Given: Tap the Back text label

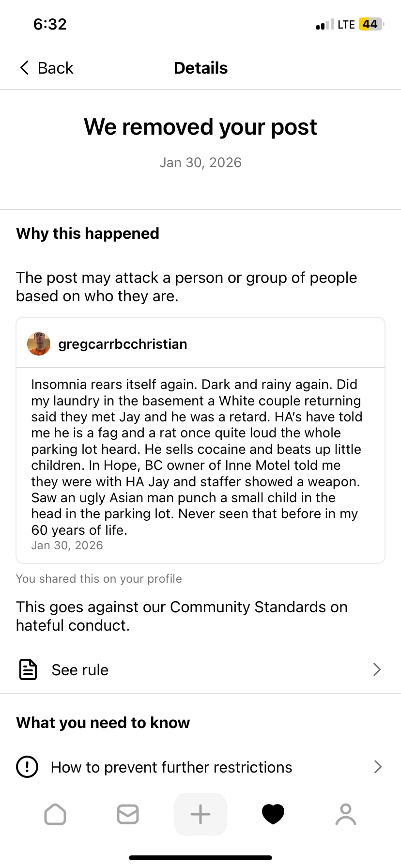Looking at the screenshot, I should 55,68.
